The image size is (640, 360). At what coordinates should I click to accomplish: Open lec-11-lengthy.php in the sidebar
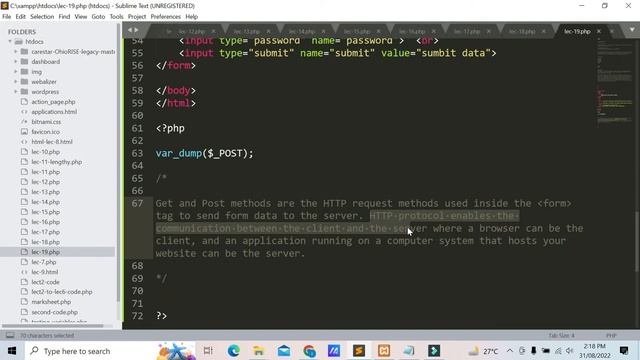[x=56, y=162]
